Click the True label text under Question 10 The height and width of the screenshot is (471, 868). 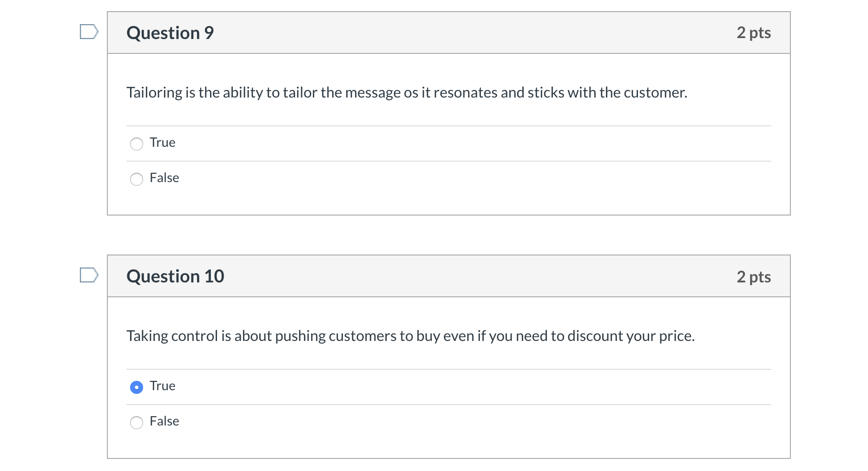point(162,386)
